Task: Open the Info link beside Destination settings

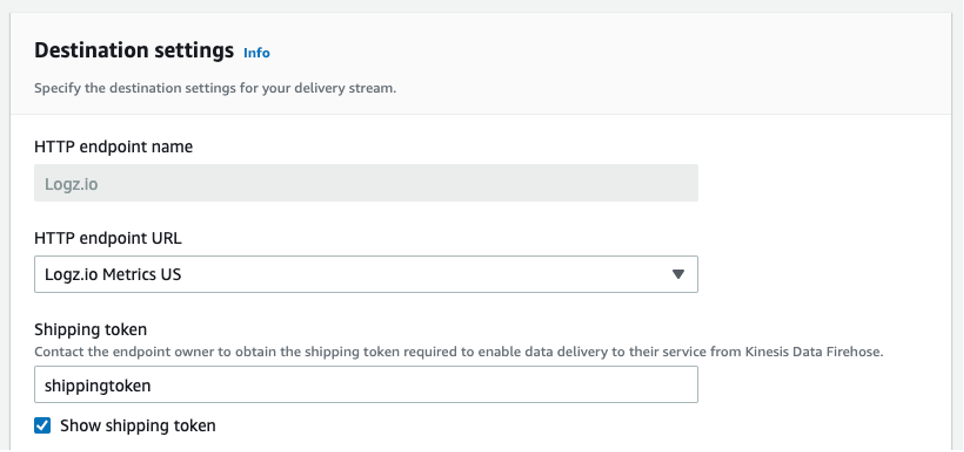Action: coord(257,53)
